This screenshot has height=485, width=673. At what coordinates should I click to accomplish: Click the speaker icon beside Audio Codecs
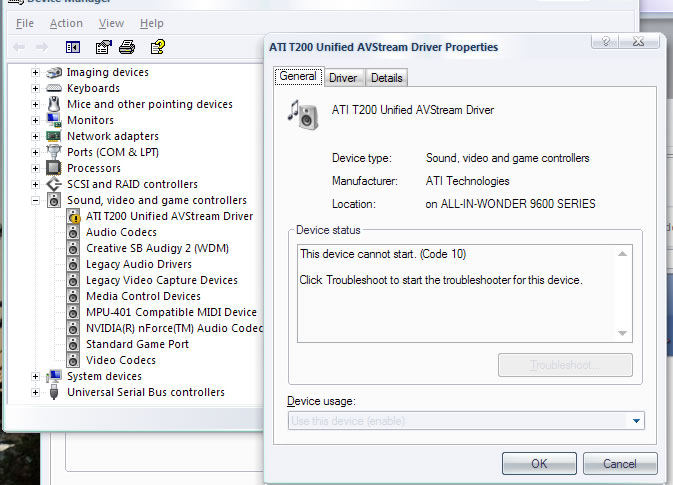pyautogui.click(x=73, y=232)
